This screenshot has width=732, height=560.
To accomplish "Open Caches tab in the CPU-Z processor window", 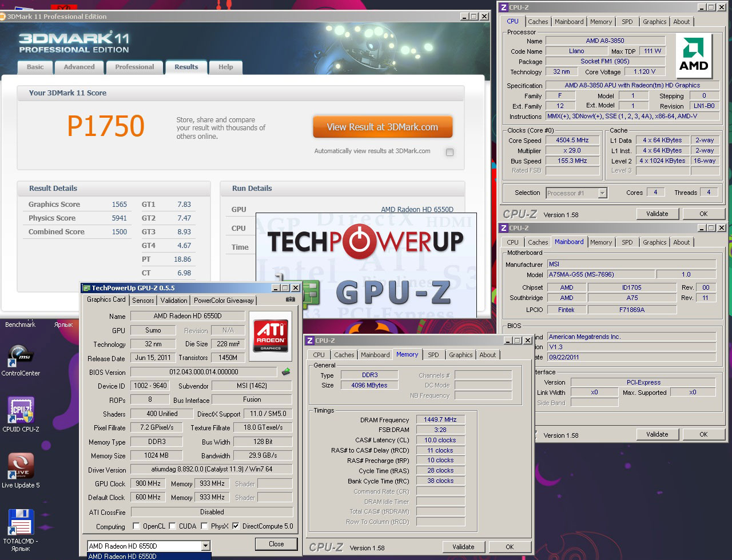I will (x=538, y=22).
